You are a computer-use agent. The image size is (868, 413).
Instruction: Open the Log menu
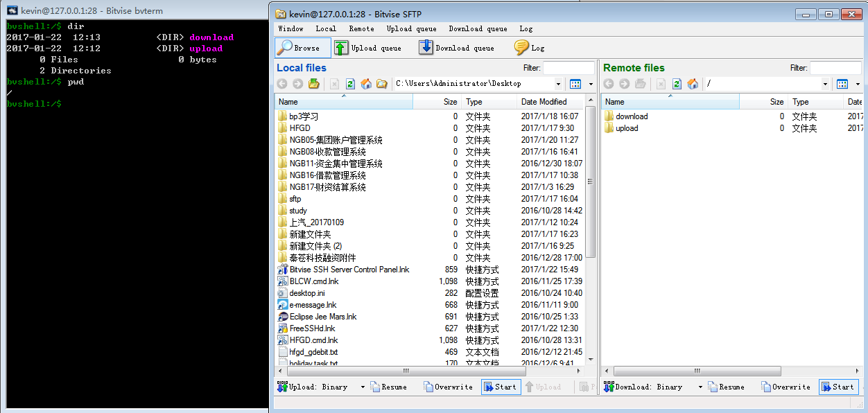coord(526,28)
